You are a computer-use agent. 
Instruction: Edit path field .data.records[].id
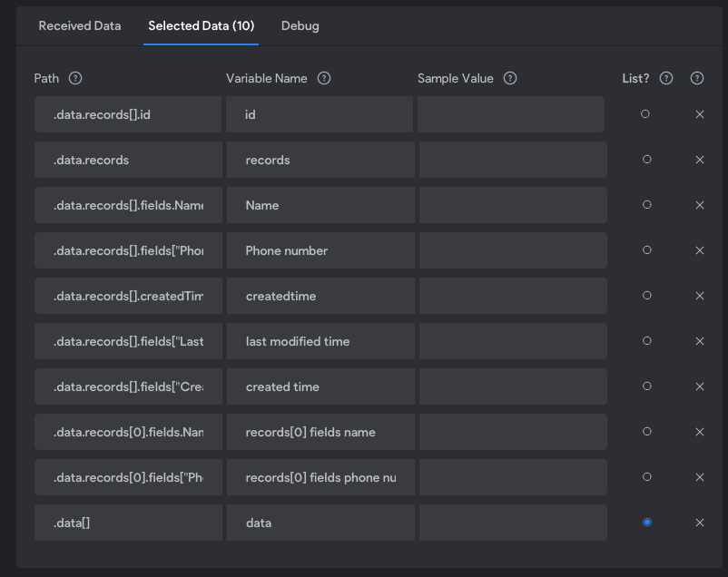(x=128, y=114)
